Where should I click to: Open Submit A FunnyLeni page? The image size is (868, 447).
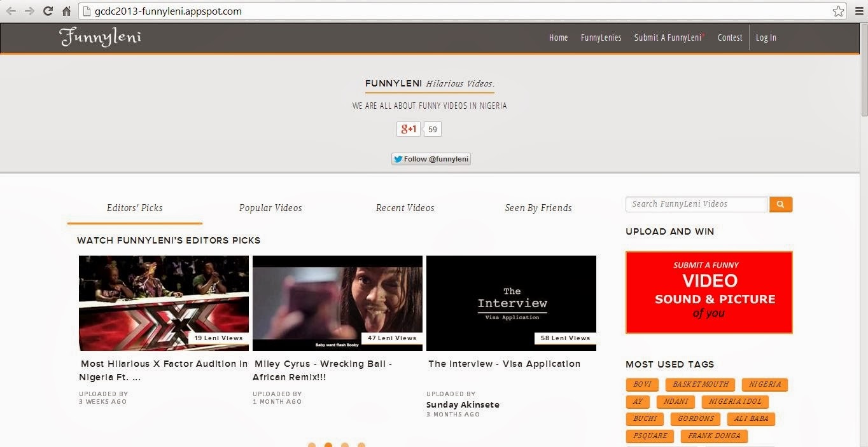(669, 38)
